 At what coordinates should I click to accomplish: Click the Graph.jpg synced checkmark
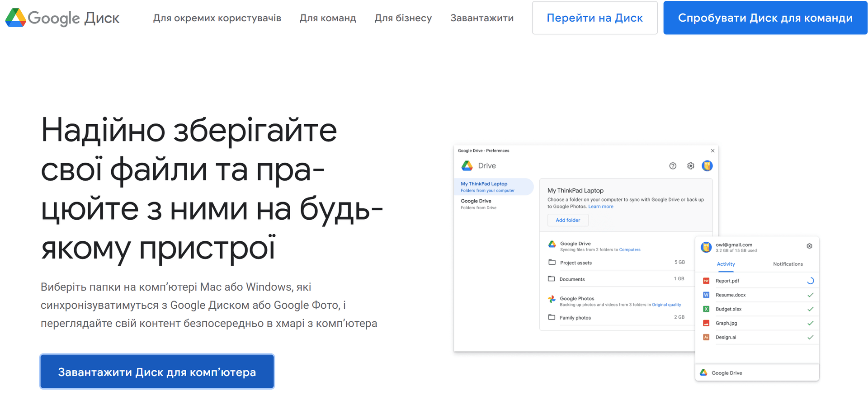(x=811, y=323)
